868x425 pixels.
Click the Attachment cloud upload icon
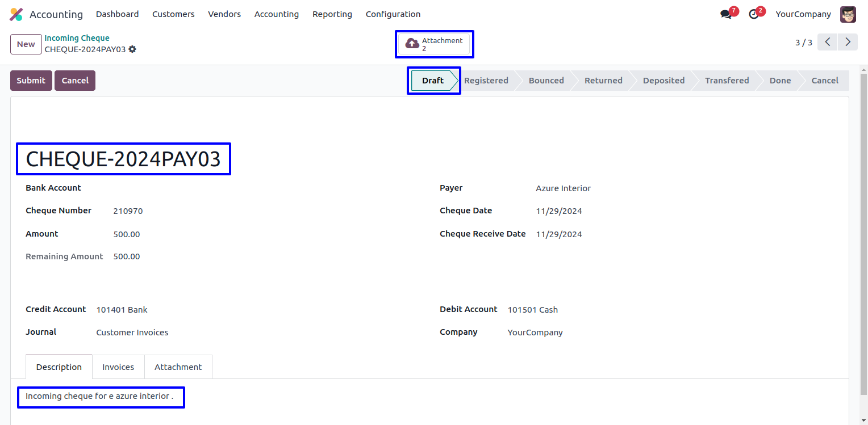click(412, 44)
